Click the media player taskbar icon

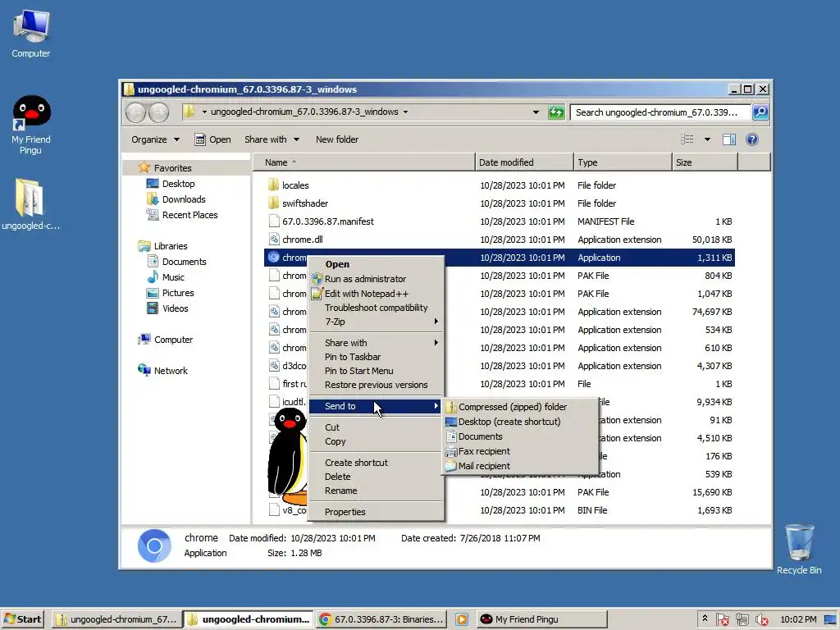461,619
